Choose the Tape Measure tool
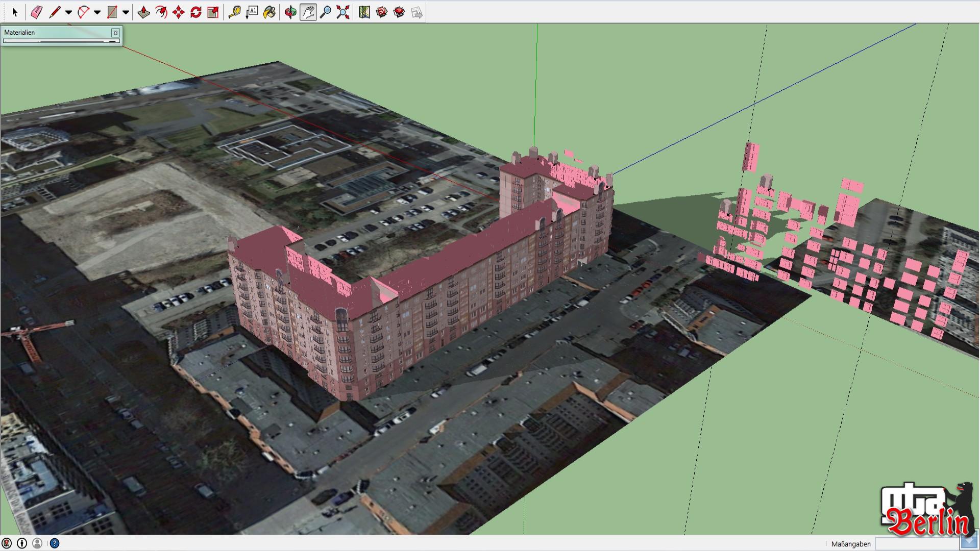The image size is (980, 551). click(x=234, y=12)
